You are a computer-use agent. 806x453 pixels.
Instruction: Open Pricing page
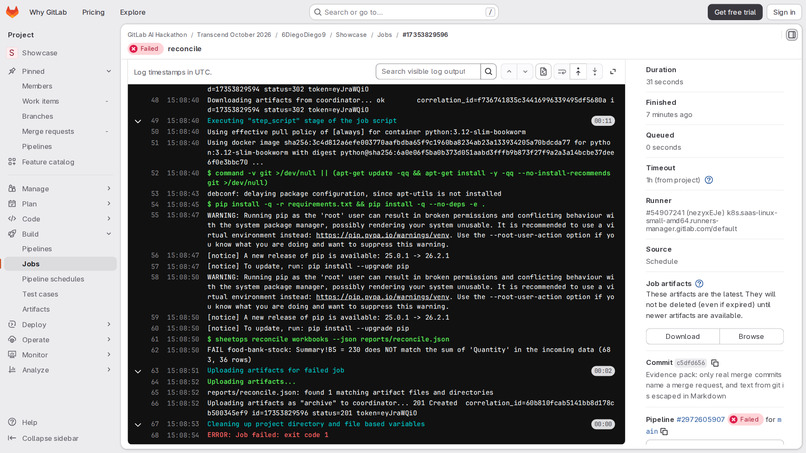(93, 12)
